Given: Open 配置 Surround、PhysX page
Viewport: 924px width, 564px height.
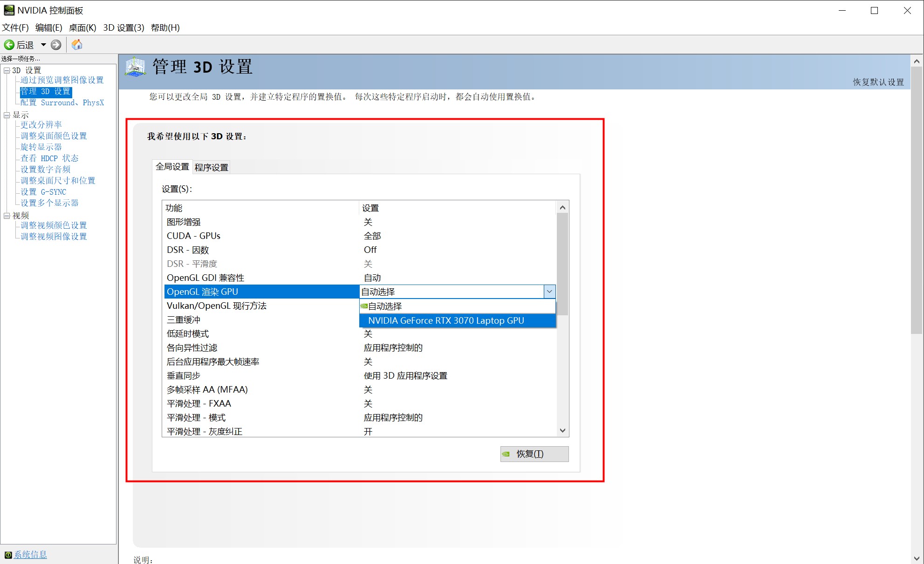Looking at the screenshot, I should coord(62,102).
